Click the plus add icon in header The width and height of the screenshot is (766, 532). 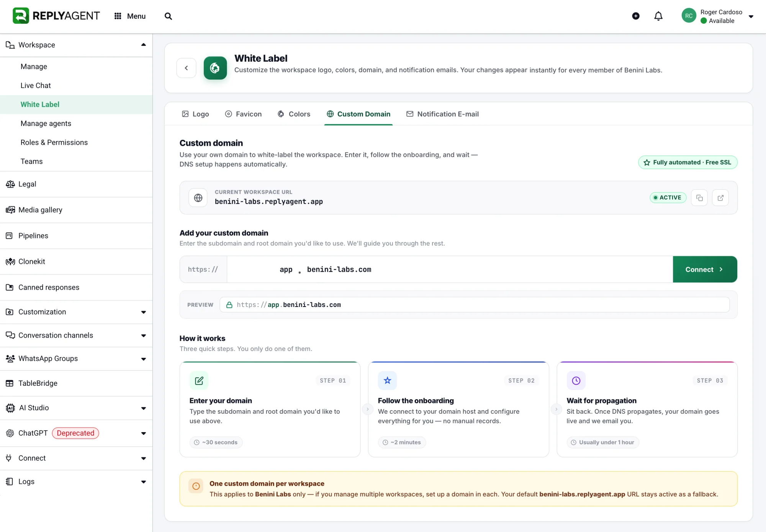636,16
